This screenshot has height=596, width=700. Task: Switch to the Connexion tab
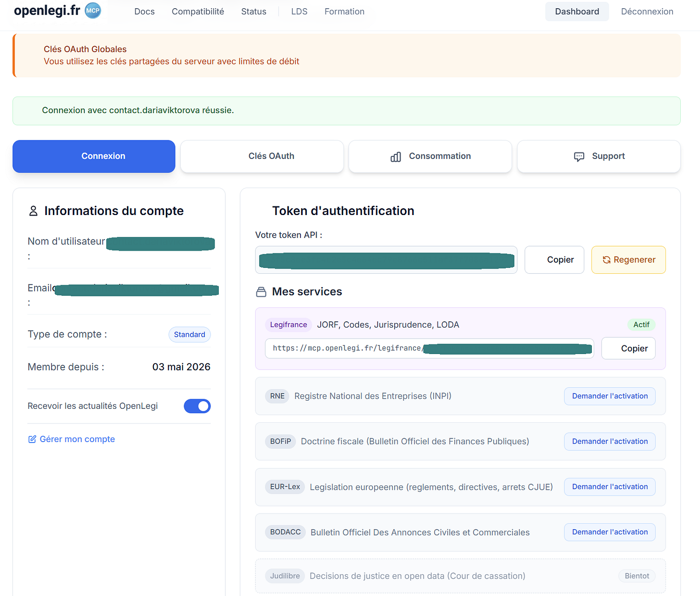pos(94,156)
